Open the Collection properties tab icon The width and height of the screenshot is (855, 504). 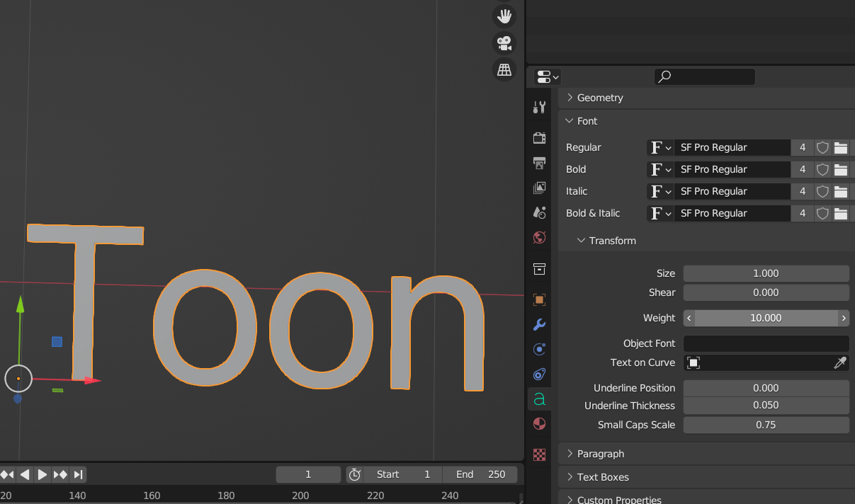(x=539, y=268)
